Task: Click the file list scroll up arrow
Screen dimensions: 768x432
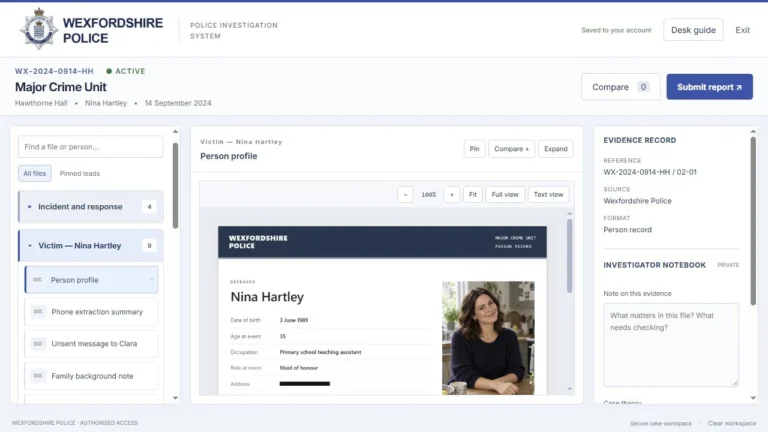Action: tap(175, 132)
